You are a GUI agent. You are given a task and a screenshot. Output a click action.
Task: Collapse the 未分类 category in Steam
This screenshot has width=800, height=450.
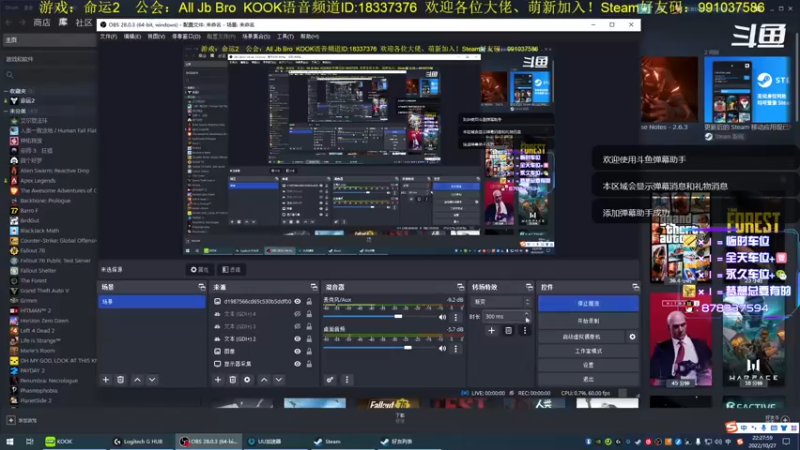click(x=6, y=111)
